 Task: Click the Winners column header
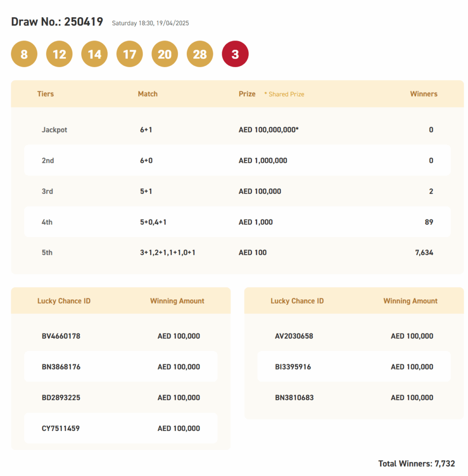coord(424,94)
